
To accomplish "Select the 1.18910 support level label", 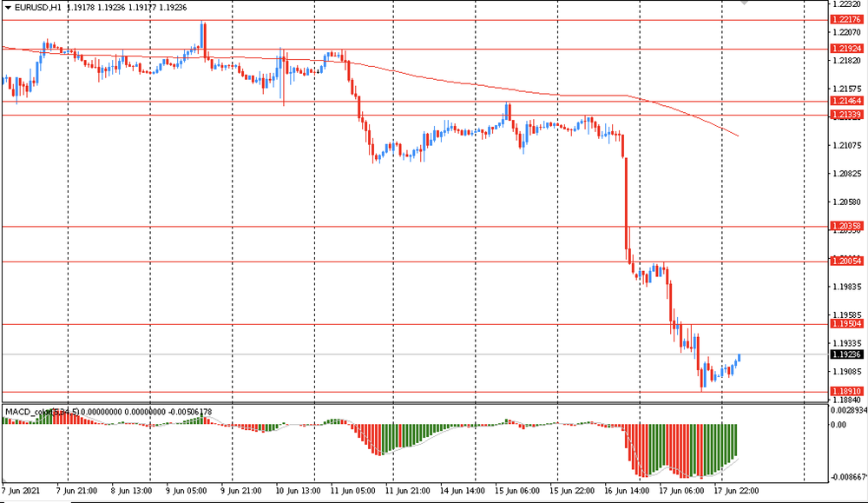I will click(x=845, y=392).
